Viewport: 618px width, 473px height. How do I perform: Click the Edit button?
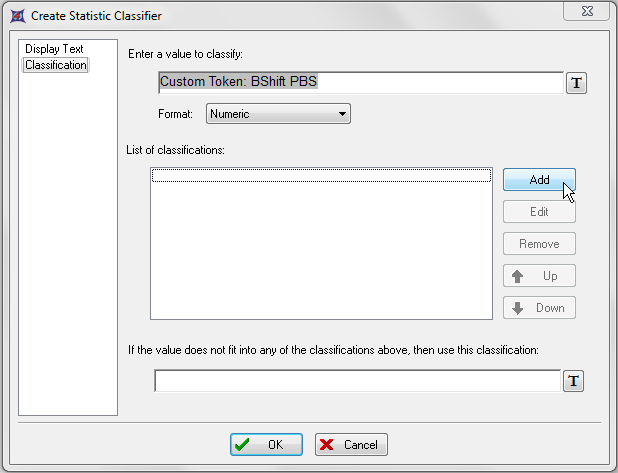539,212
